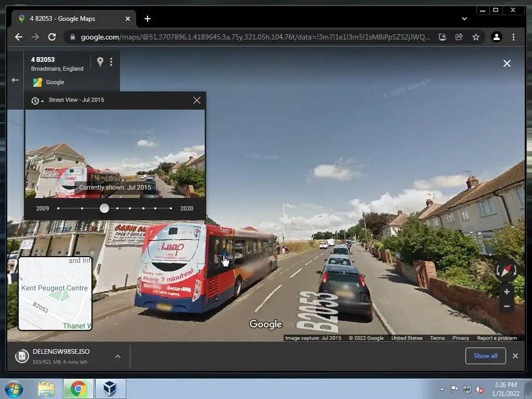This screenshot has height=399, width=532.
Task: Select the 2009 timeline point
Action: pyautogui.click(x=58, y=208)
